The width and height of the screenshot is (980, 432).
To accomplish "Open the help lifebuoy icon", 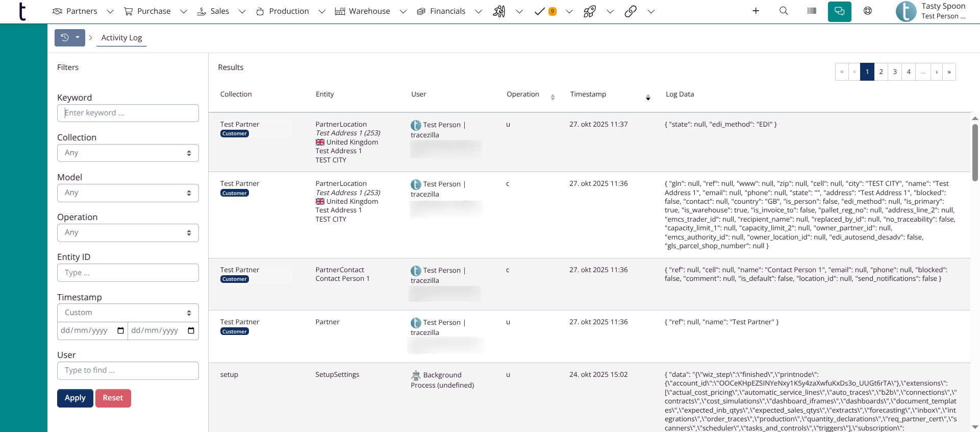I will click(867, 11).
